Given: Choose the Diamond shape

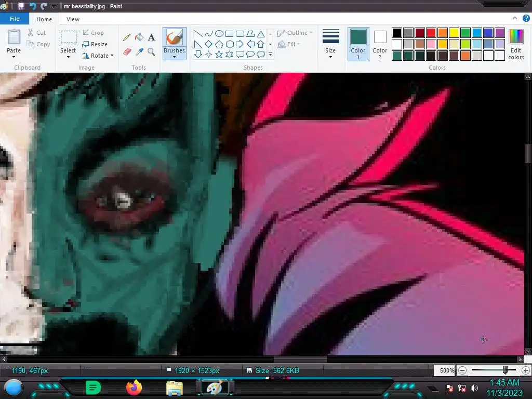Looking at the screenshot, I should coord(209,44).
